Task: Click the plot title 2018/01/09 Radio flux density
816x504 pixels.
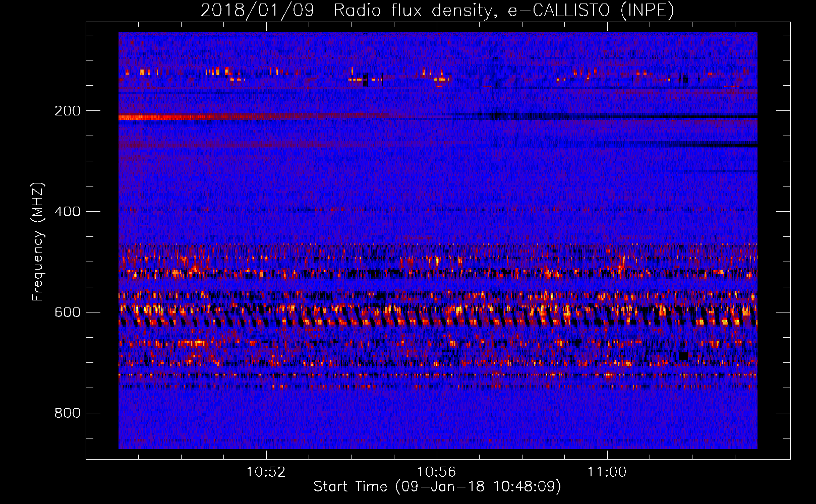Action: [437, 11]
